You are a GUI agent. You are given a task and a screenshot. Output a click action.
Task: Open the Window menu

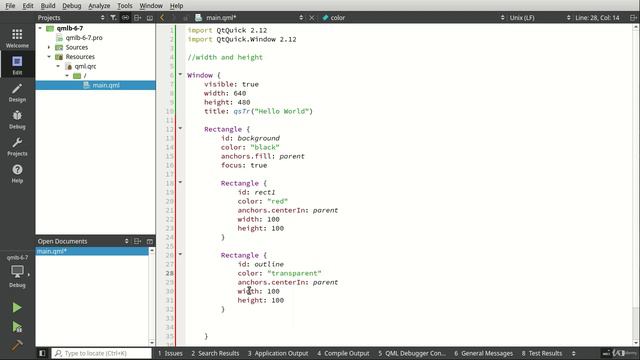(x=151, y=6)
